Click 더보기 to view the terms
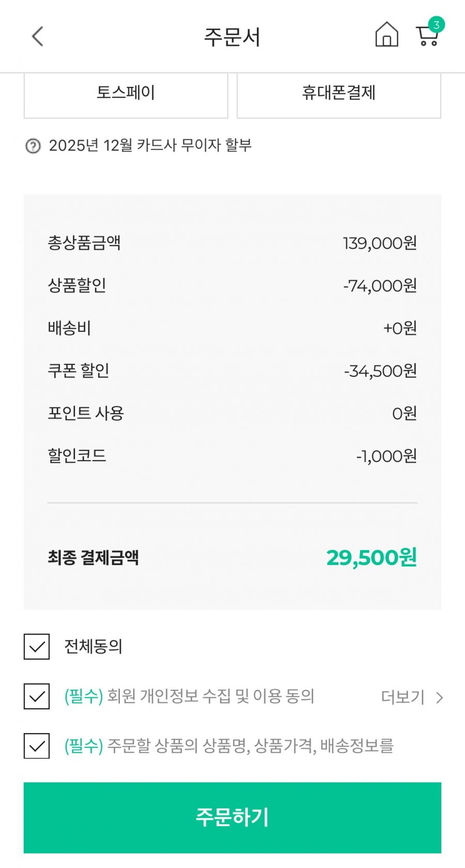465x868 pixels. click(402, 697)
